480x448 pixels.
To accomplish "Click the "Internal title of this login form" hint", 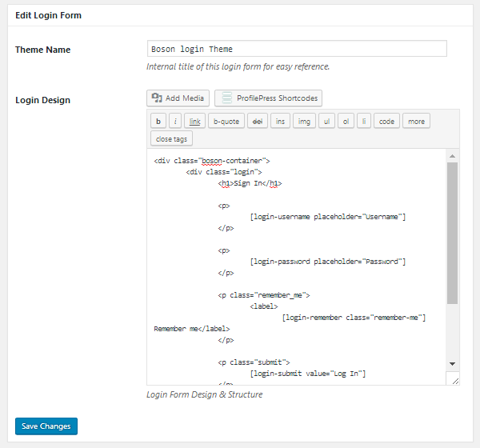I will (x=238, y=66).
